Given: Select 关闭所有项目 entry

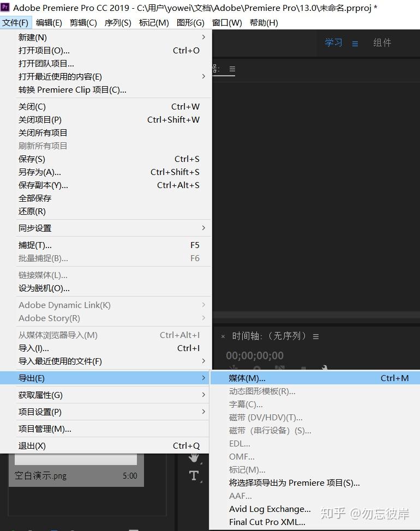Looking at the screenshot, I should pyautogui.click(x=106, y=133).
